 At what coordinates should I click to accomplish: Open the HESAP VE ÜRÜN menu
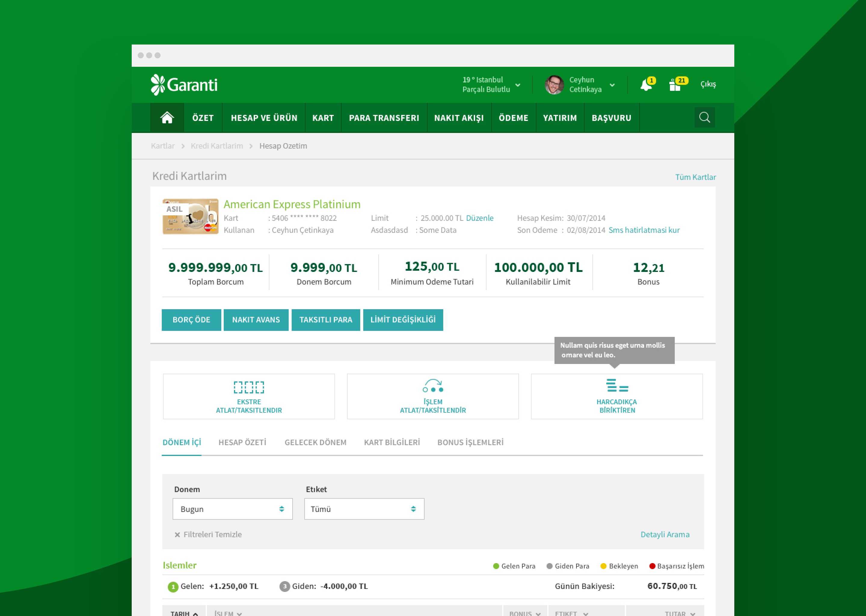tap(264, 118)
